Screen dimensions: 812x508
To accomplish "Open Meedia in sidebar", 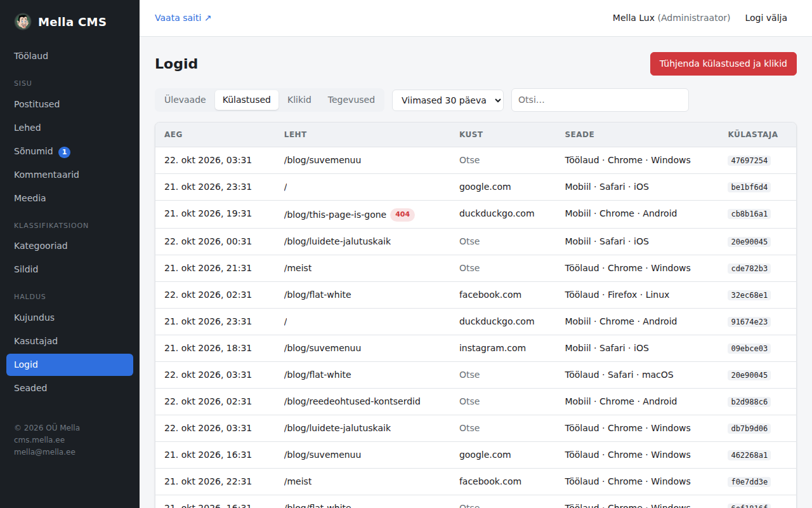I will (70, 198).
